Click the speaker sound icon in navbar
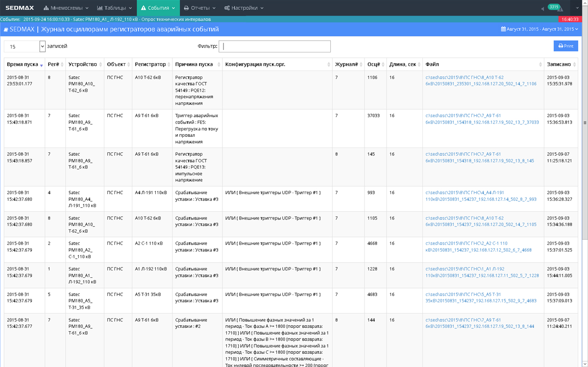Screen dimensions: 588x367 click(542, 8)
